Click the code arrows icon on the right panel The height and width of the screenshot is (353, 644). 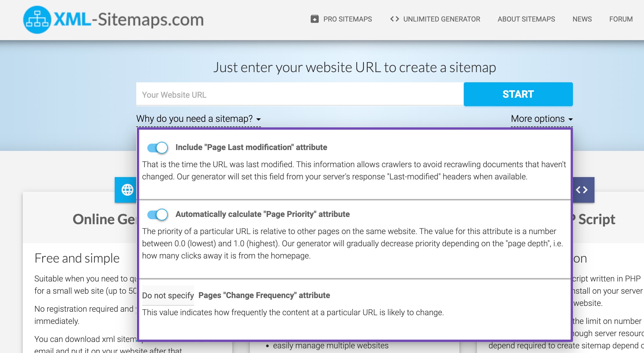582,190
